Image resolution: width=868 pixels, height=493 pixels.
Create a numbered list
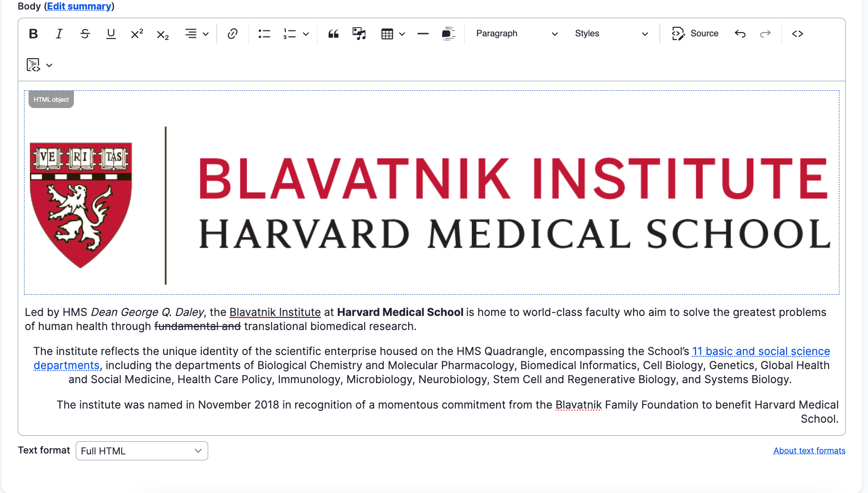click(290, 34)
